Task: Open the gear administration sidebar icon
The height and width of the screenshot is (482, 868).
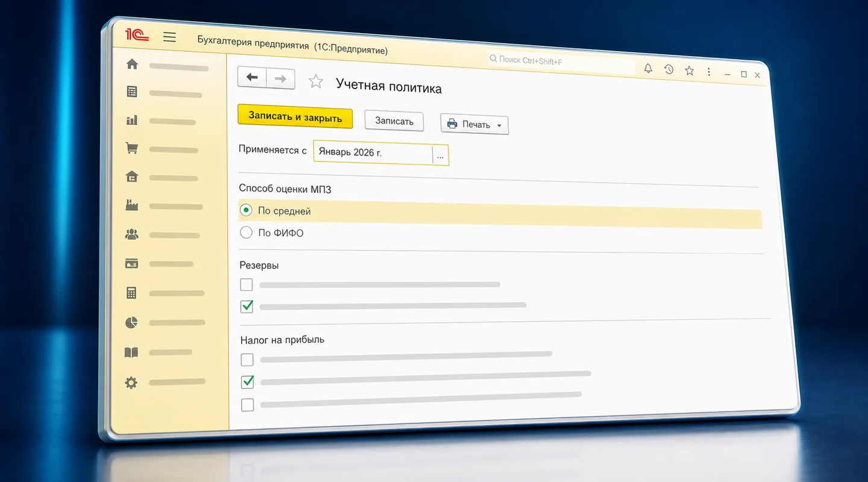Action: (131, 382)
